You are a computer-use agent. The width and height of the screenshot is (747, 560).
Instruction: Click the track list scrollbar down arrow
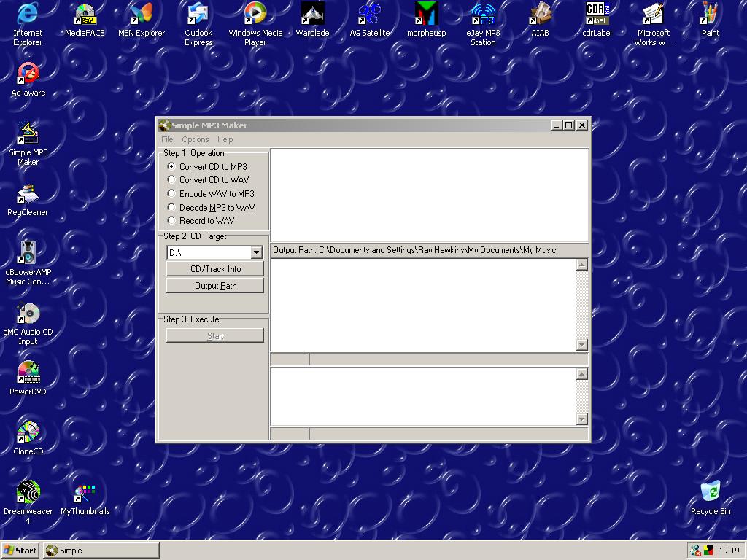pos(581,345)
